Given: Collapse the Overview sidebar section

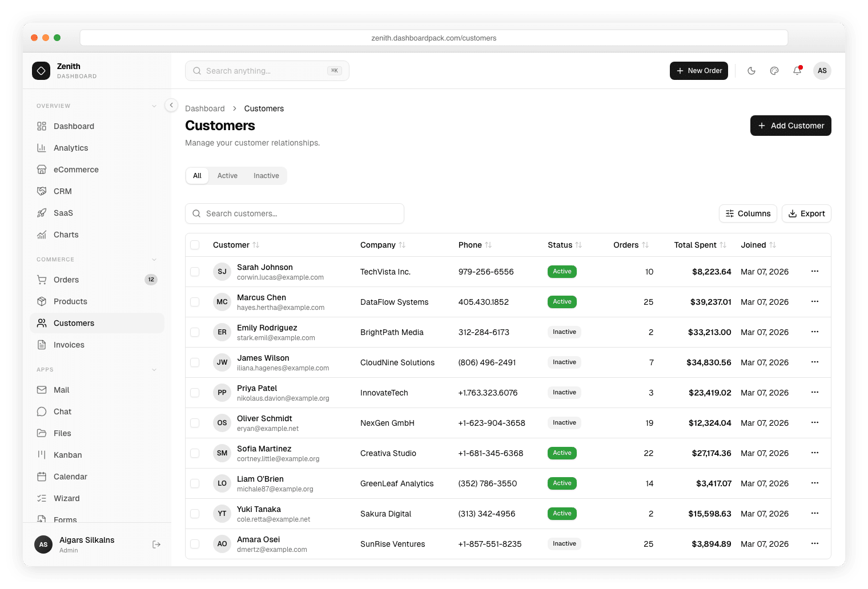Looking at the screenshot, I should click(154, 106).
